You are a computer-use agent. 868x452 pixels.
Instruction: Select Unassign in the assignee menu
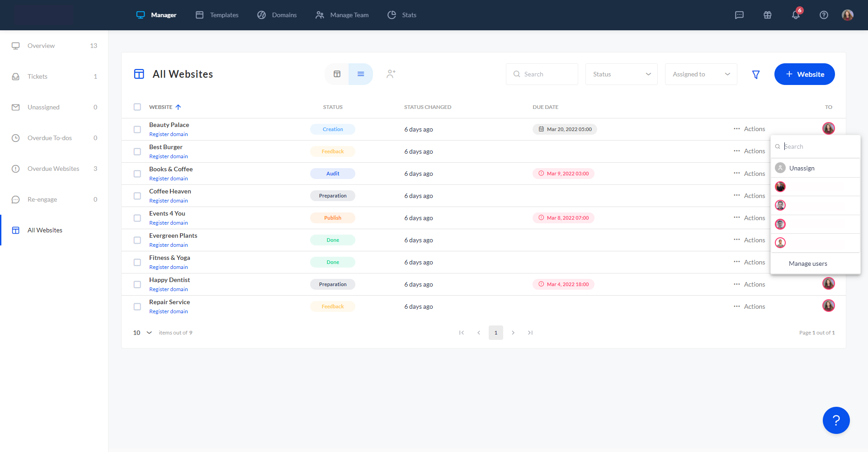tap(802, 168)
